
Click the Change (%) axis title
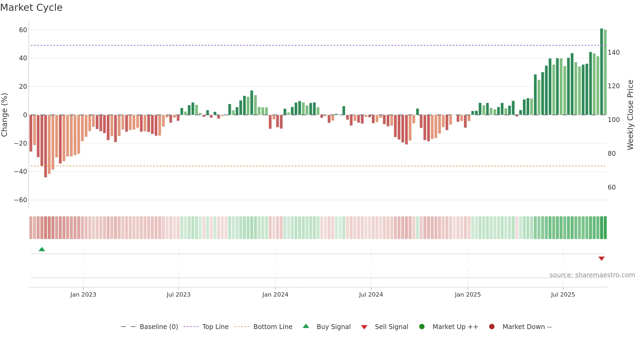pyautogui.click(x=4, y=115)
